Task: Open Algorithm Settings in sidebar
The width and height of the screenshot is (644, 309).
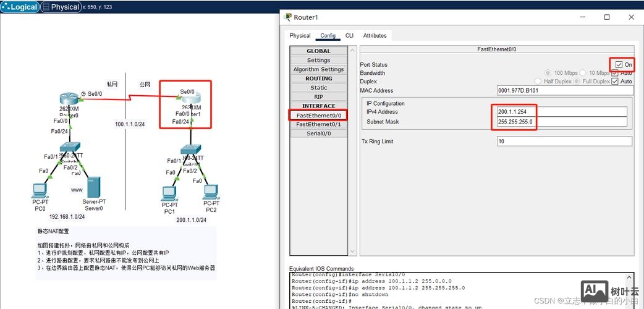Action: point(318,69)
